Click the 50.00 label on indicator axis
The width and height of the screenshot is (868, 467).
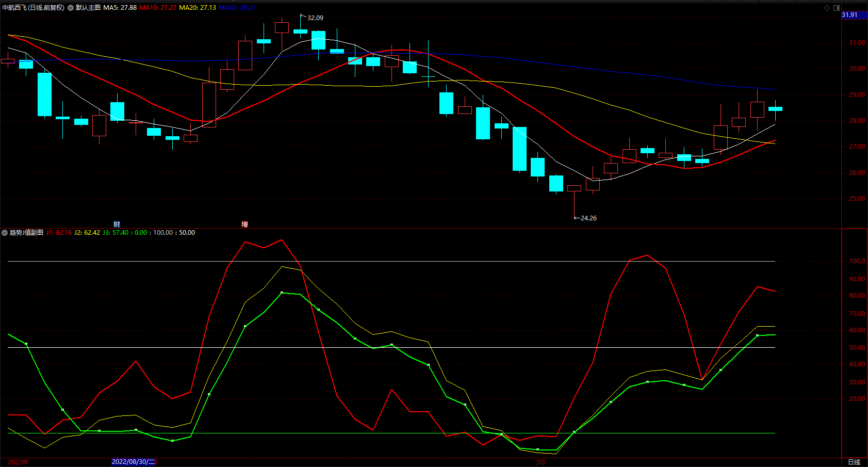[857, 348]
